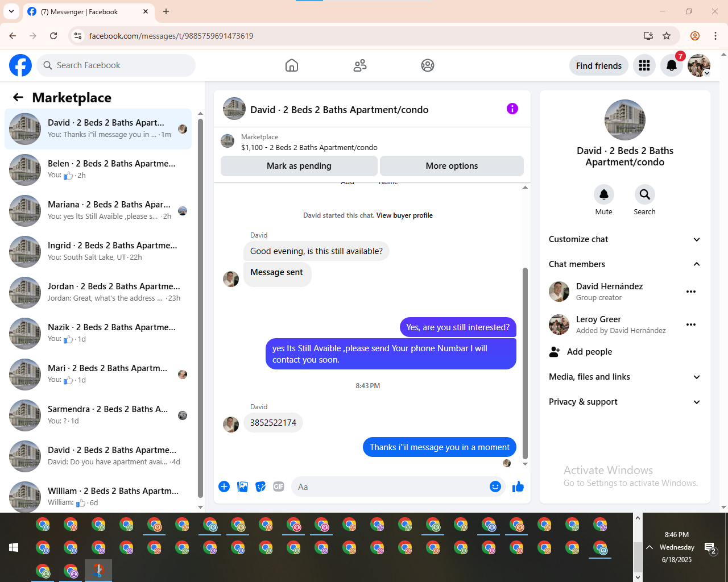Open conversation information purple icon
Screen dimensions: 728x582
pyautogui.click(x=512, y=109)
